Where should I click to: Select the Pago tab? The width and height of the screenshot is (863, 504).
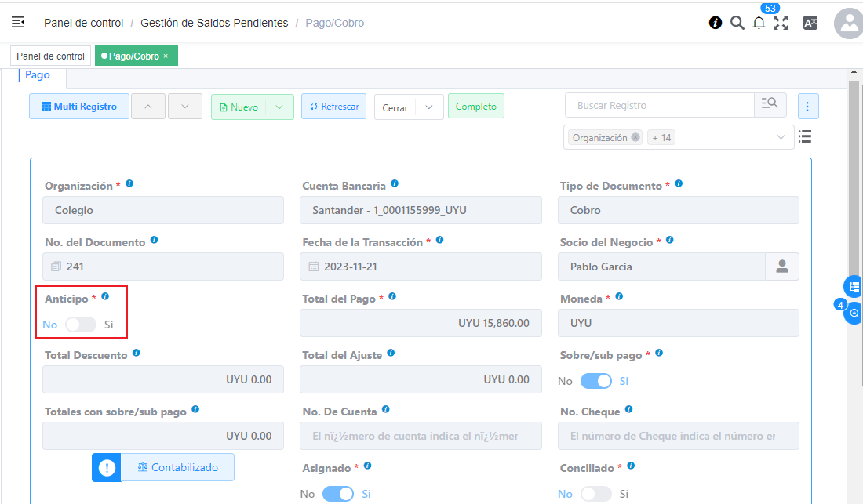coord(38,75)
